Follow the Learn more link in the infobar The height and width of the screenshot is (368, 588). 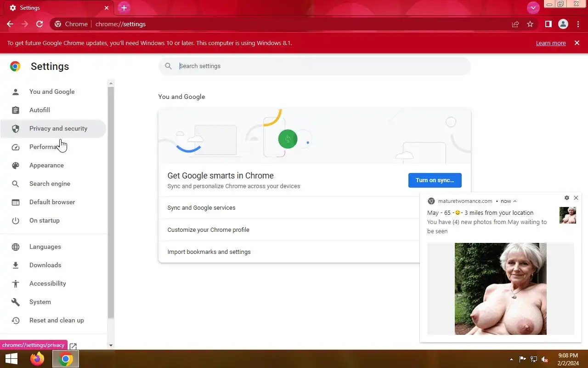click(x=551, y=43)
